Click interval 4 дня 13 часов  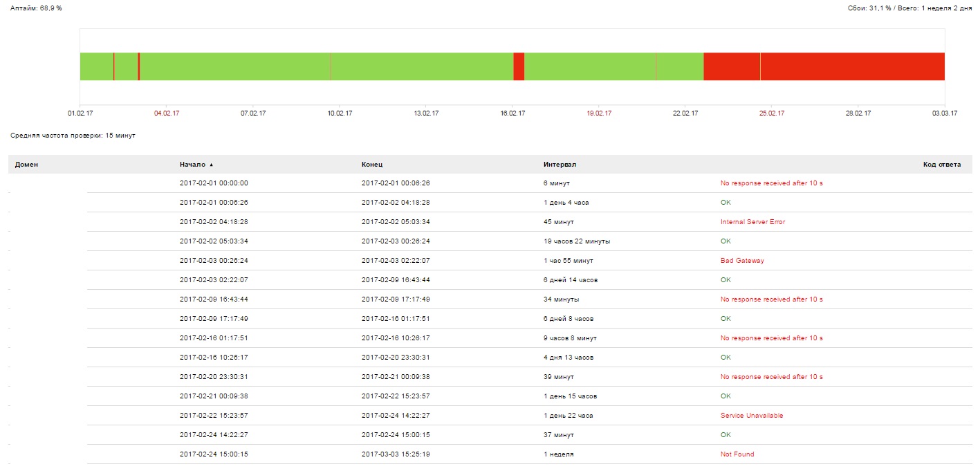pyautogui.click(x=568, y=358)
